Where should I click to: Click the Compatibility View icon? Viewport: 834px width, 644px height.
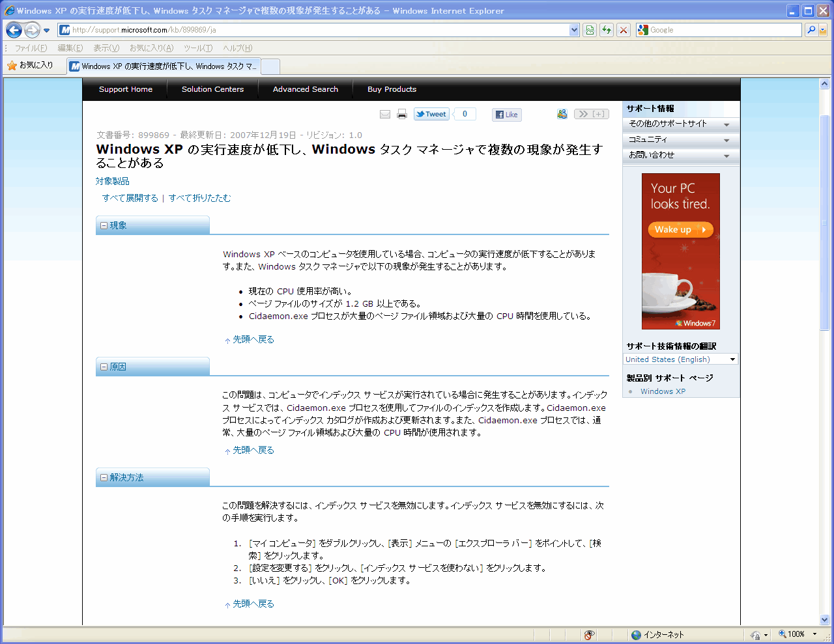(590, 30)
